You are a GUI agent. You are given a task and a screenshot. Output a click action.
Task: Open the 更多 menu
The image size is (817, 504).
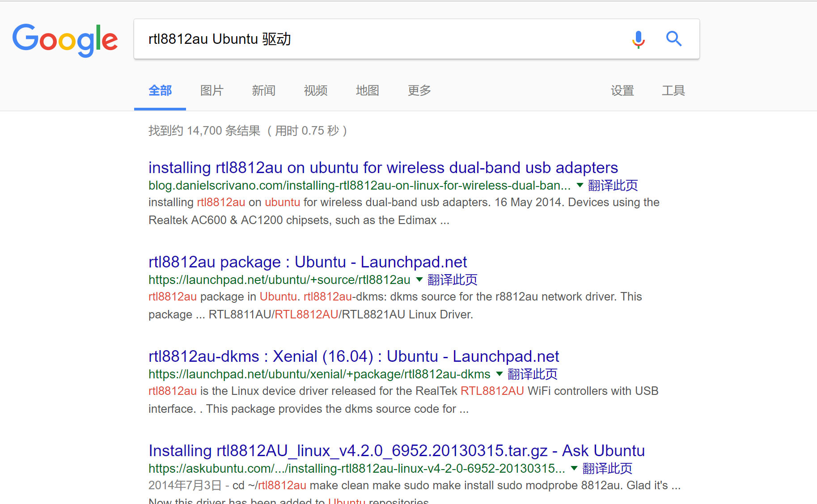click(x=419, y=91)
